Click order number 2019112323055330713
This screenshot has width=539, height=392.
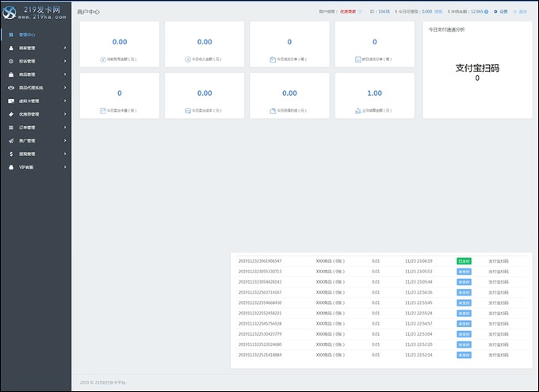(x=260, y=271)
